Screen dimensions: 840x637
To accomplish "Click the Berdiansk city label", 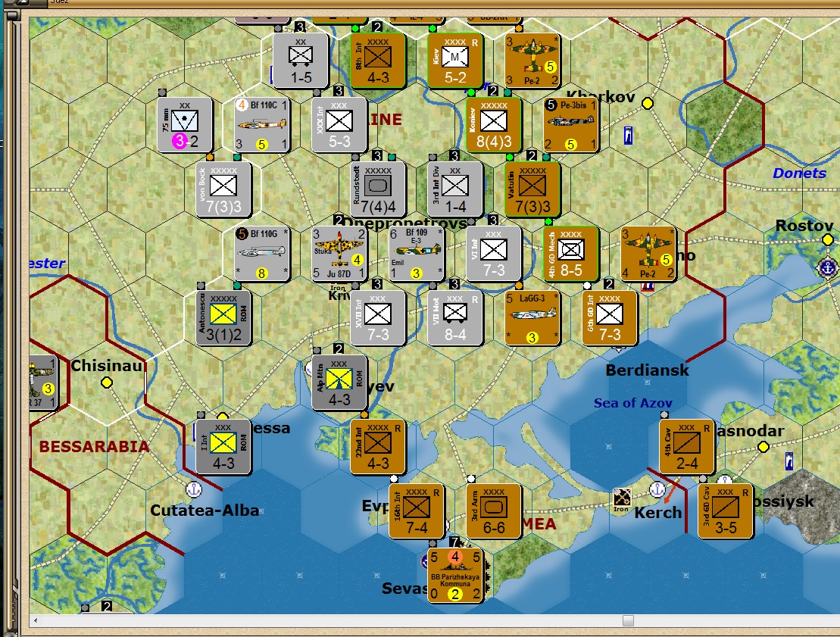I will point(647,370).
